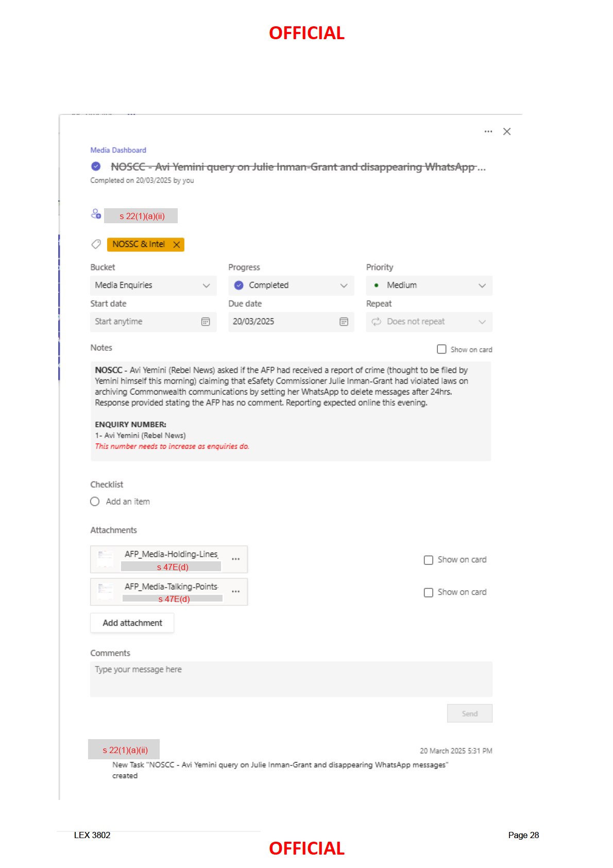Toggle the task completed circle beside the title
The image size is (613, 868).
96,166
